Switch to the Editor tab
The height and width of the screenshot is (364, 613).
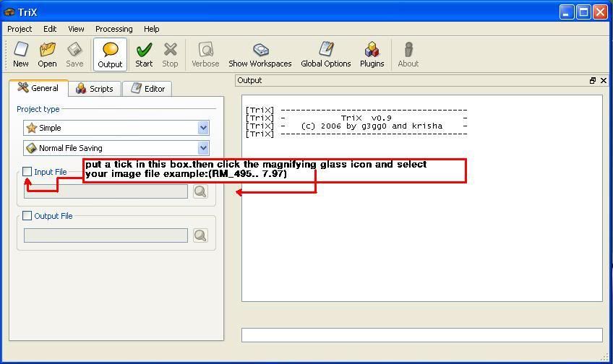tap(147, 89)
